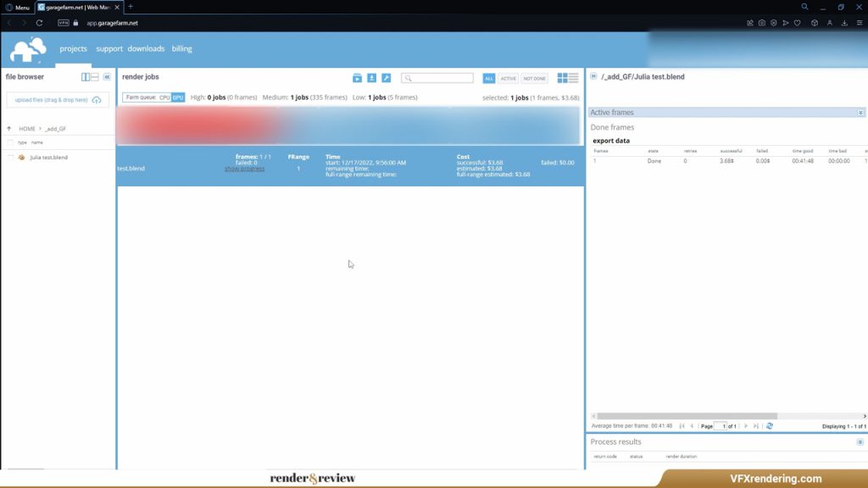Open the support menu item

(x=109, y=48)
